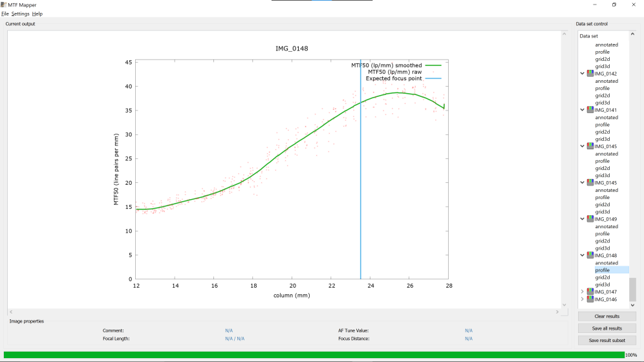Click the image icon beside IMG_0146

pos(590,299)
